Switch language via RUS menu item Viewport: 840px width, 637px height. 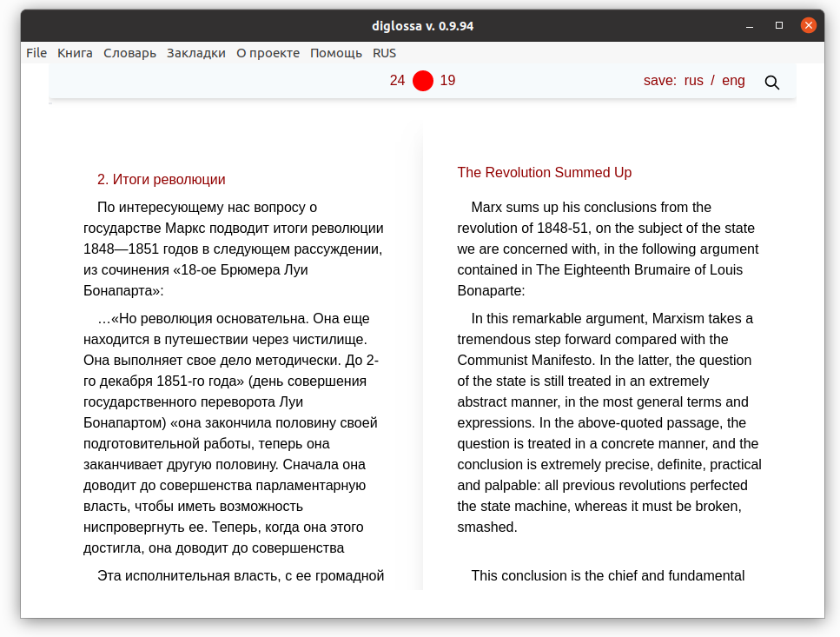384,53
